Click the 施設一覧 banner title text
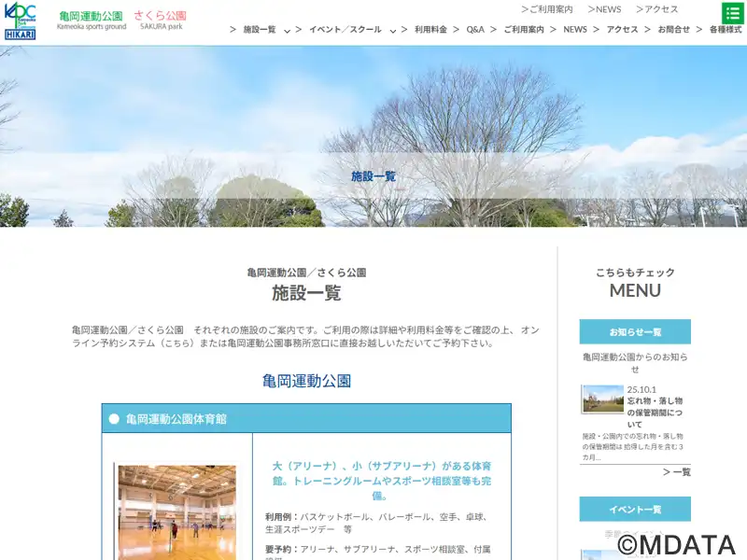The image size is (747, 560). (x=373, y=176)
